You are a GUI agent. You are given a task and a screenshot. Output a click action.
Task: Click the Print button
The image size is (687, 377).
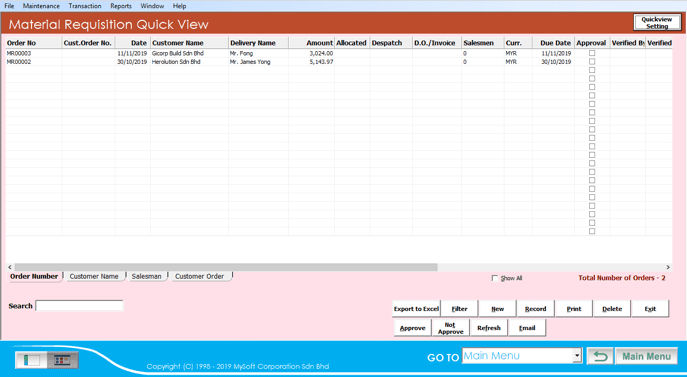click(x=574, y=309)
